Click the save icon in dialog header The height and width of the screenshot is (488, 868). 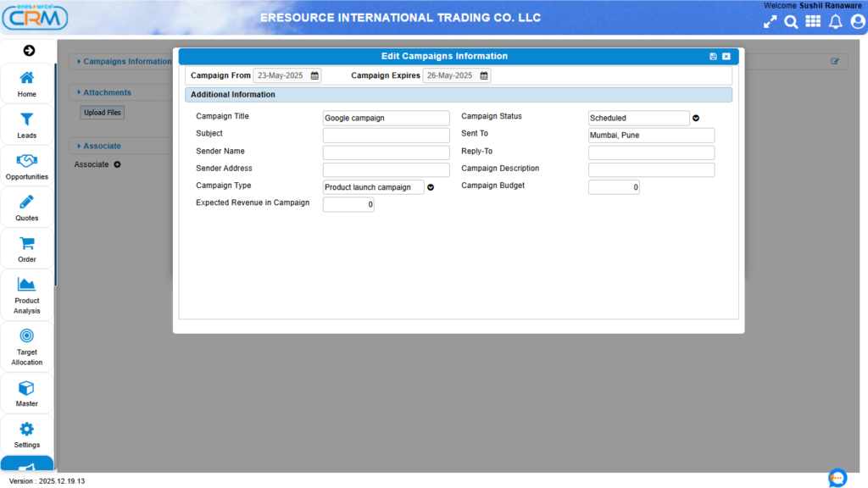point(713,57)
